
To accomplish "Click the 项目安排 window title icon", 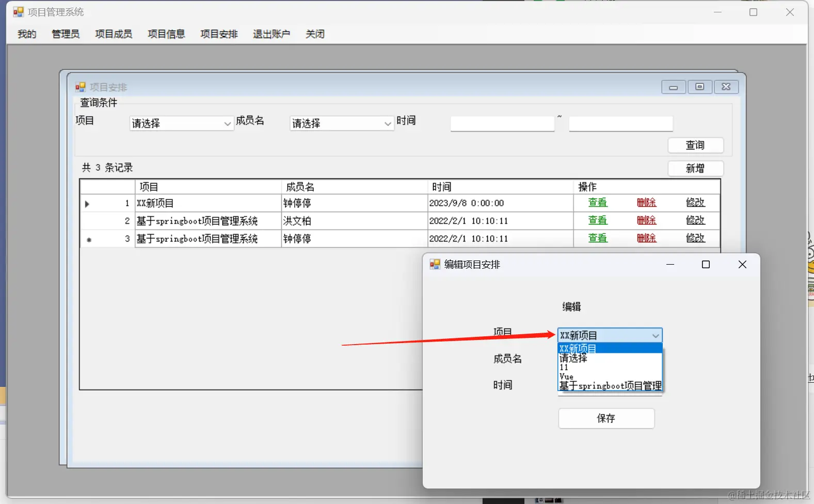I will [x=81, y=87].
